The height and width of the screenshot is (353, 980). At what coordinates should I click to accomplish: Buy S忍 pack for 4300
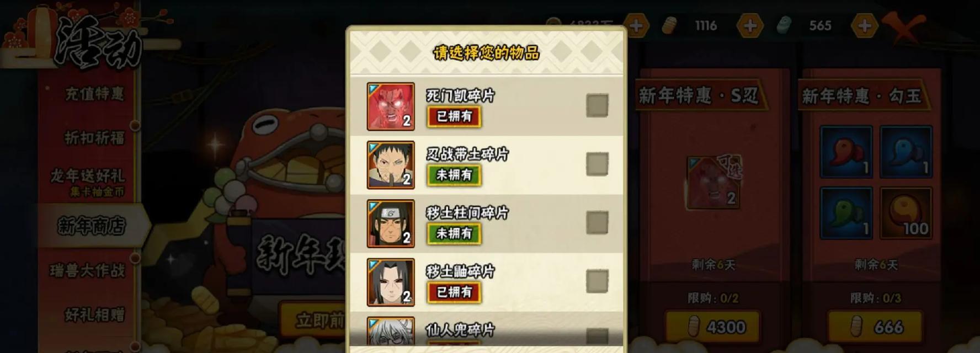click(712, 327)
